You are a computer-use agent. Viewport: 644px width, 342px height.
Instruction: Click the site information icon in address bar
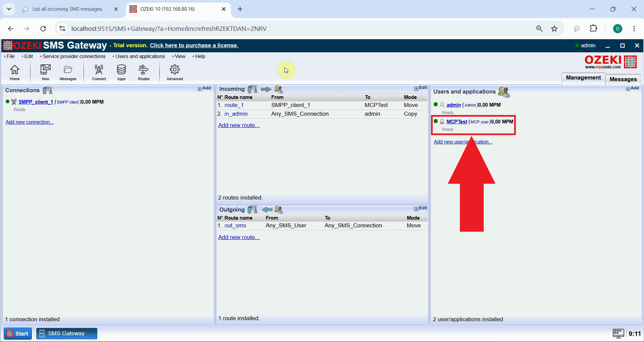pos(62,29)
